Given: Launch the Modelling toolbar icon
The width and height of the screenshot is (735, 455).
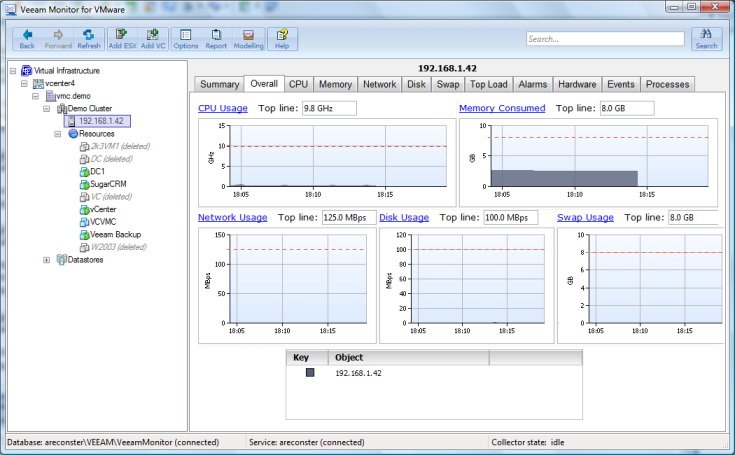Looking at the screenshot, I should tap(248, 38).
